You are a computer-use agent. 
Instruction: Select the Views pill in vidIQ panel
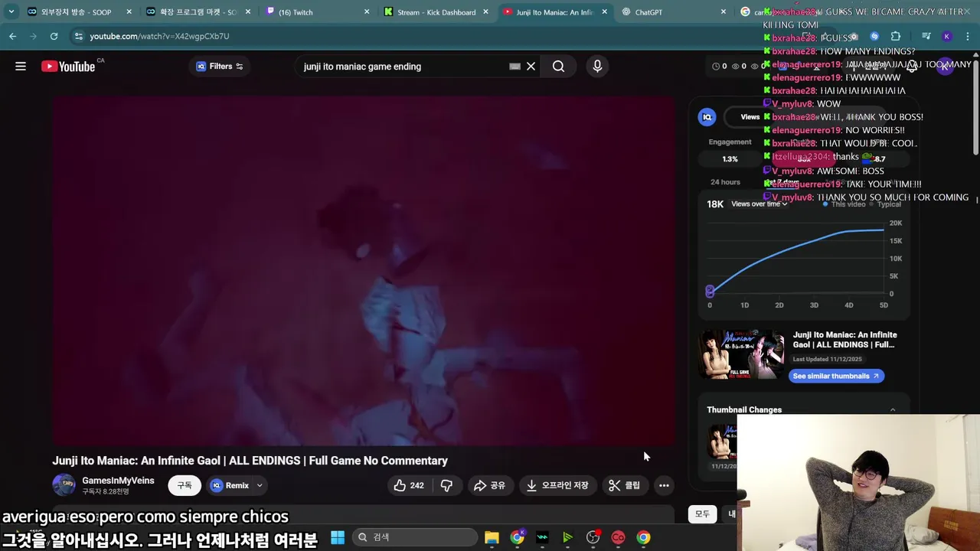coord(750,117)
